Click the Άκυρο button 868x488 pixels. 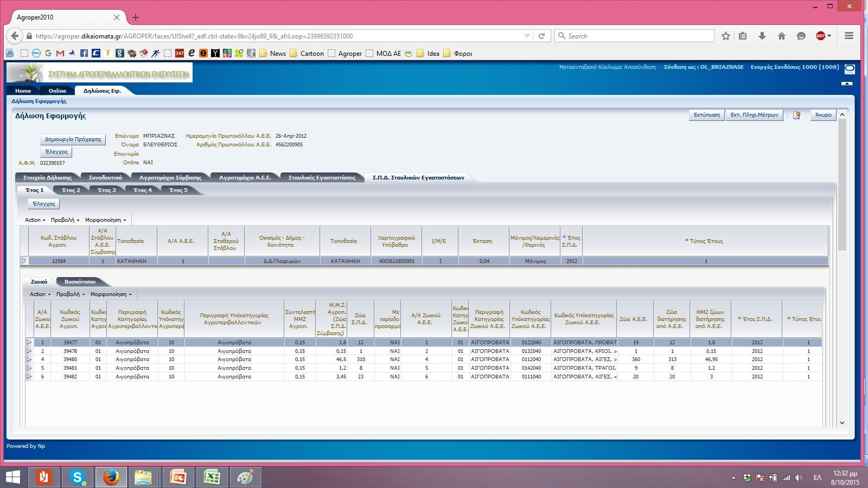pos(823,115)
